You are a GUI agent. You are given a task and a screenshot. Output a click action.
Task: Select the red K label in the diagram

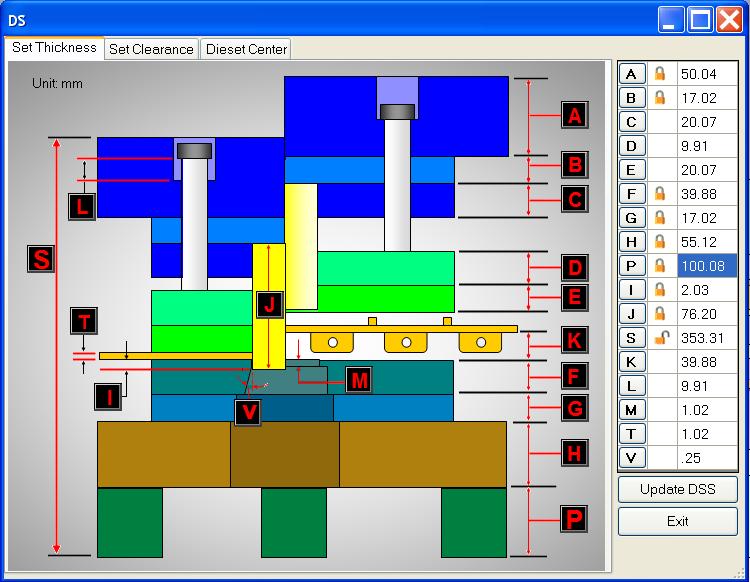pyautogui.click(x=573, y=340)
